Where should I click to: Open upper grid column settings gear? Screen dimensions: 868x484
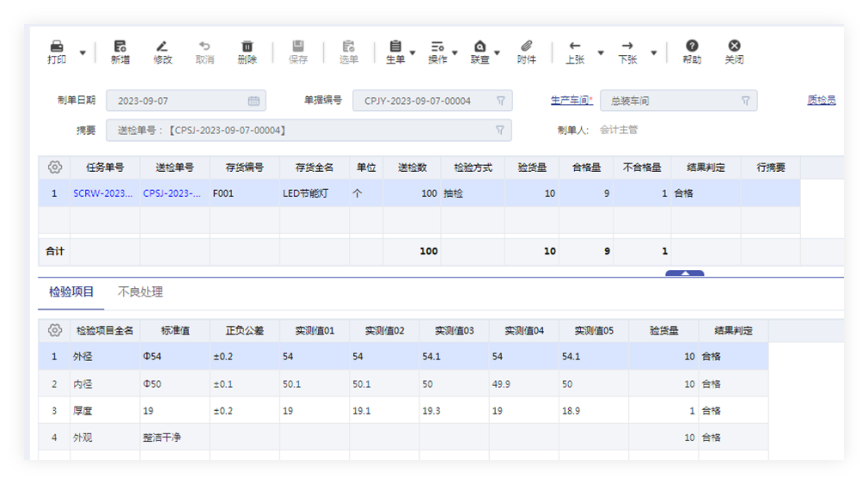click(55, 167)
